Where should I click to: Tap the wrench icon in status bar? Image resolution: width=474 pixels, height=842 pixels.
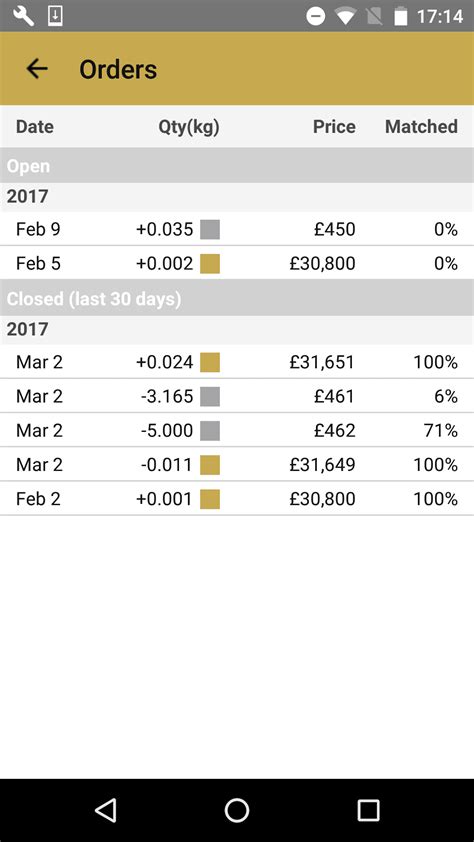[24, 16]
